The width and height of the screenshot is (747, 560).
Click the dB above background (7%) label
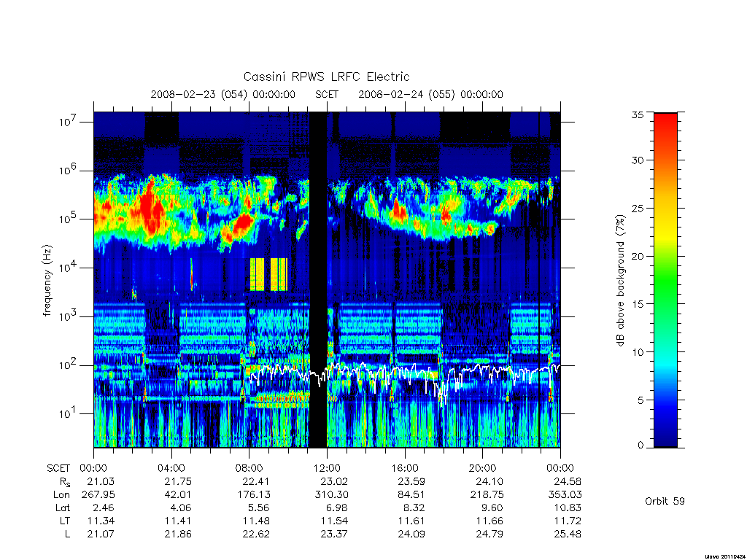pyautogui.click(x=620, y=281)
